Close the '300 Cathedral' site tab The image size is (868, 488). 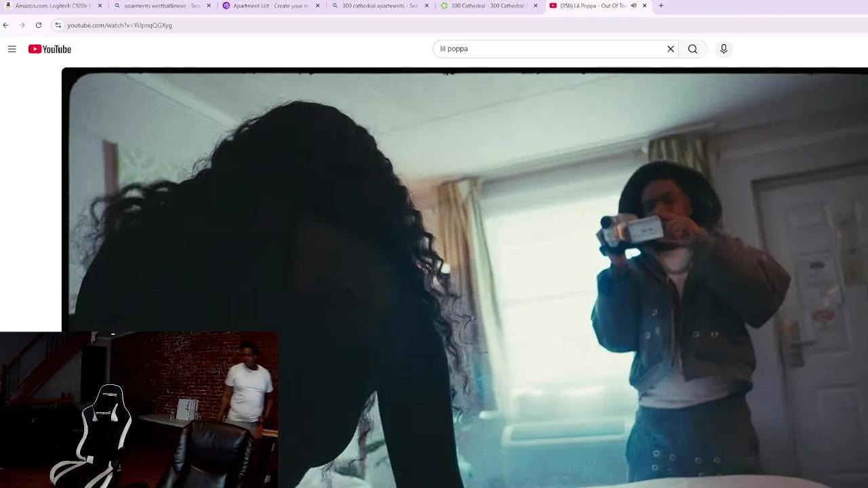click(x=536, y=5)
